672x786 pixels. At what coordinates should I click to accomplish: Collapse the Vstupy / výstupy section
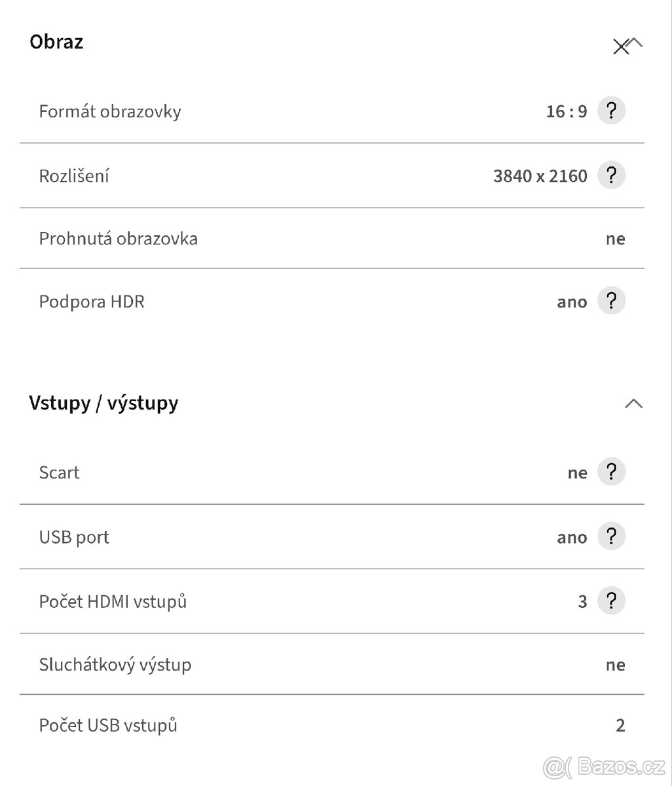(633, 403)
